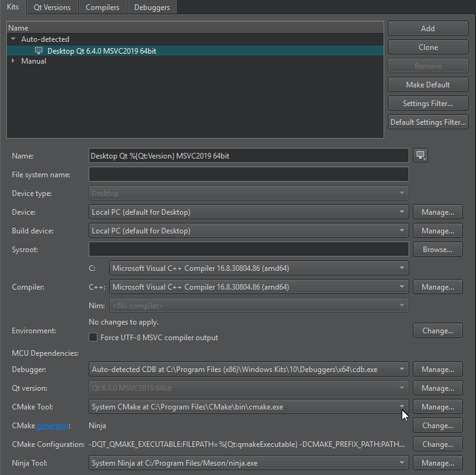The width and height of the screenshot is (476, 475).
Task: Switch to the Compilers tab
Action: pyautogui.click(x=102, y=7)
